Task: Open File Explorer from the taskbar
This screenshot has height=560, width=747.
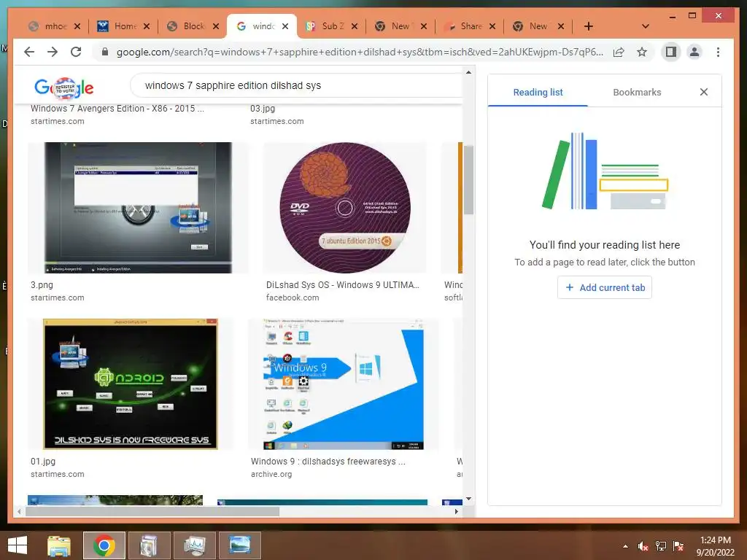Action: [x=59, y=545]
